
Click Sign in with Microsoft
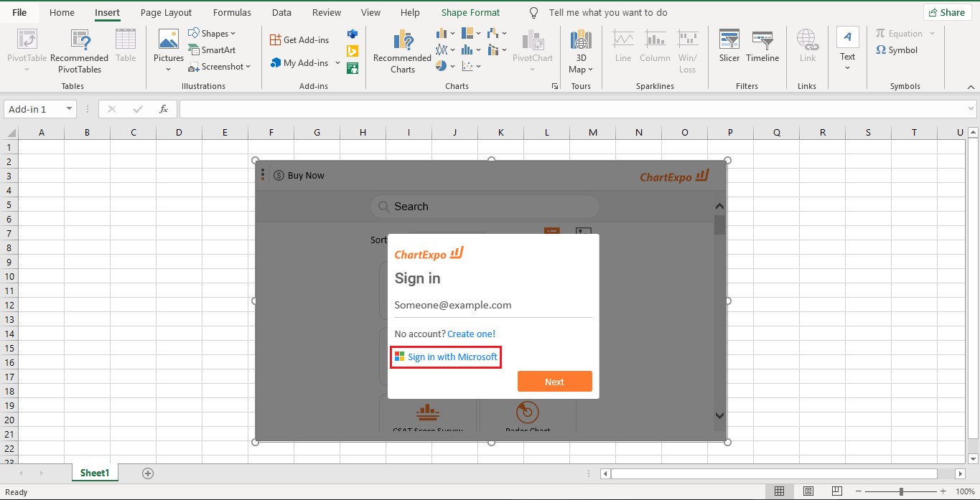(x=446, y=357)
